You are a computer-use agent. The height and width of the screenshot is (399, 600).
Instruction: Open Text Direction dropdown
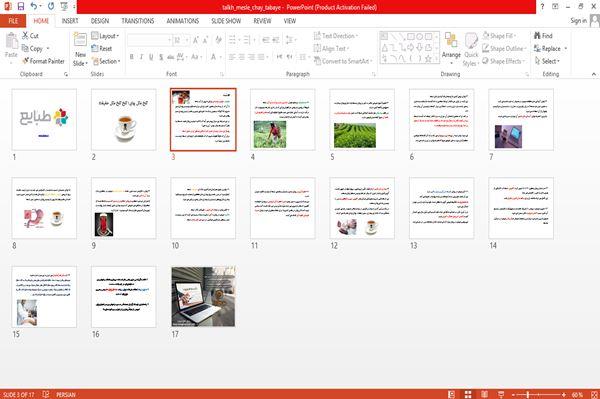336,36
